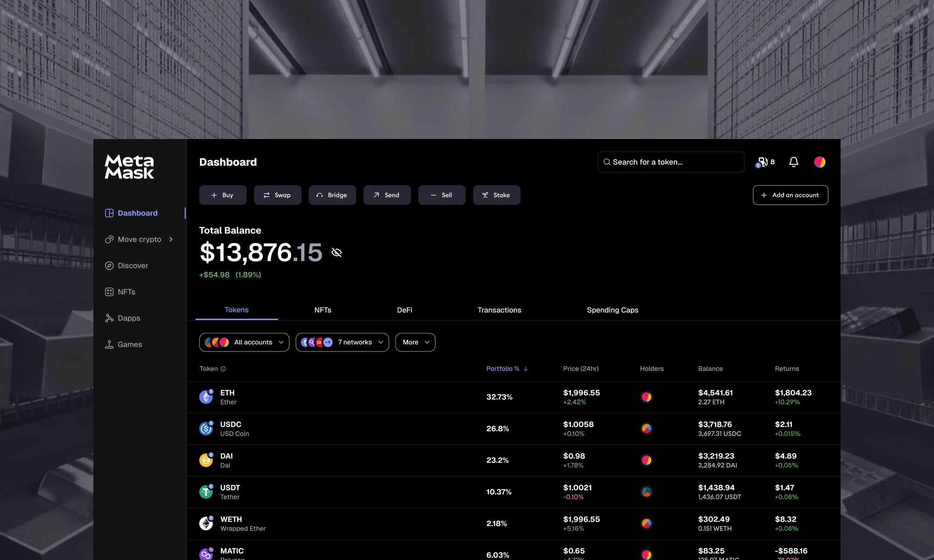
Task: Switch to the NFTs tab
Action: tap(323, 310)
